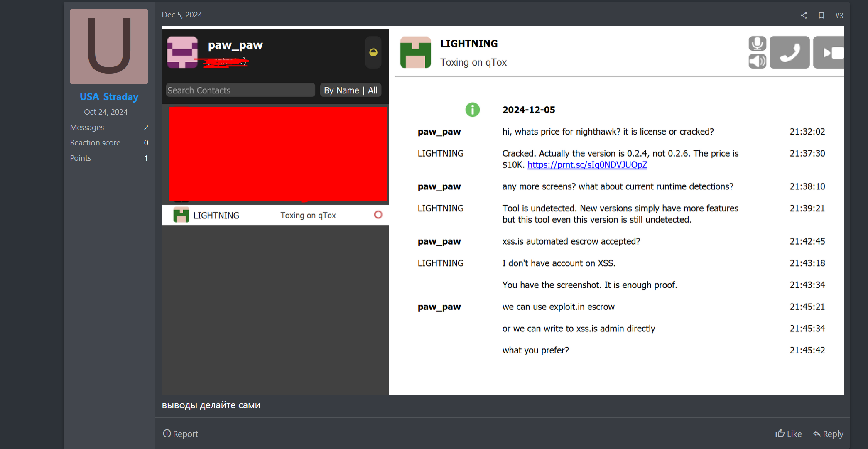Click the paw_paw pink avatar icon
Screen dimensions: 868x449
coord(182,52)
